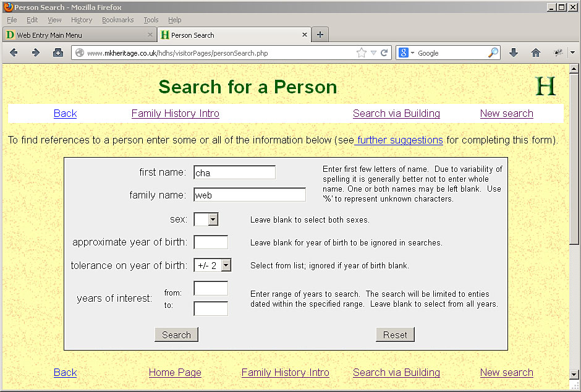
Task: Open the search engine selector dropdown
Action: [x=407, y=53]
